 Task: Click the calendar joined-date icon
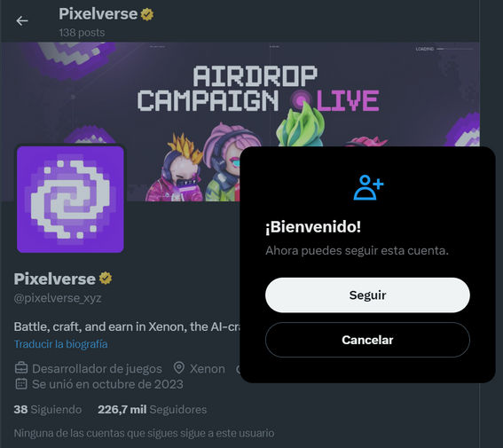click(21, 383)
